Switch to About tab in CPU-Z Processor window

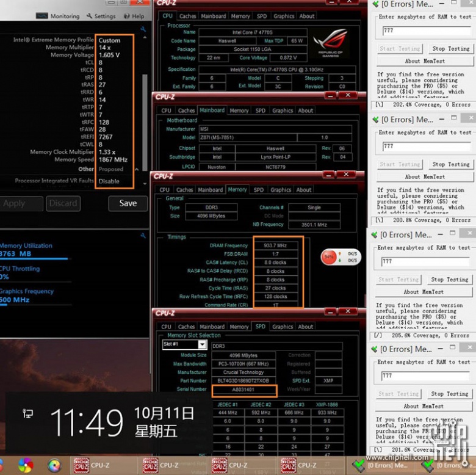[307, 16]
